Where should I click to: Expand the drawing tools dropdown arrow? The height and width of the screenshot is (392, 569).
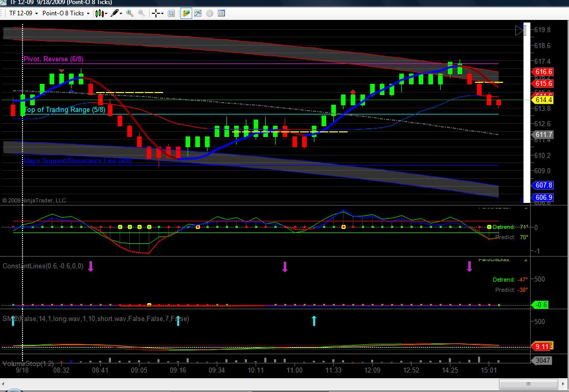(121, 14)
